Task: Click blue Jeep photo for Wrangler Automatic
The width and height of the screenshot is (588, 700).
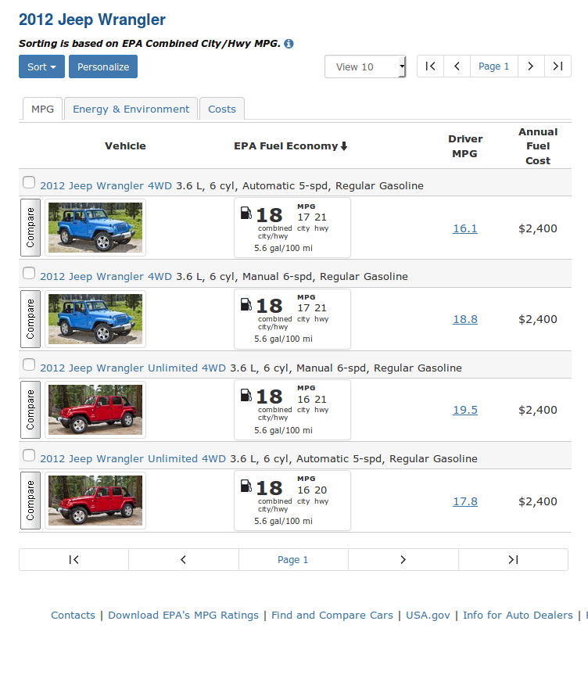Action: pos(95,228)
